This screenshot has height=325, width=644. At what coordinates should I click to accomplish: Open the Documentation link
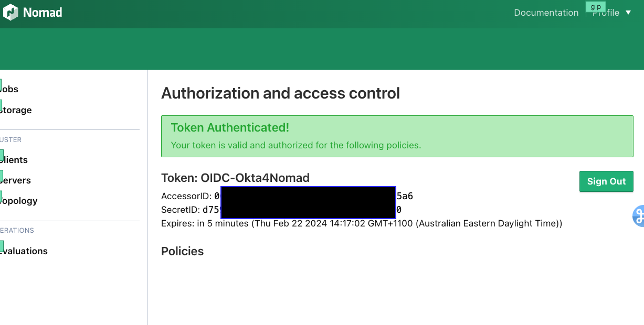click(546, 13)
